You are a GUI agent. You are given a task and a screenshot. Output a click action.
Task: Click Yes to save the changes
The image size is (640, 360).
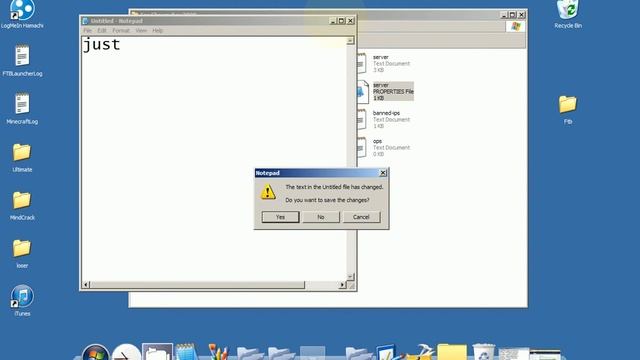pyautogui.click(x=280, y=217)
